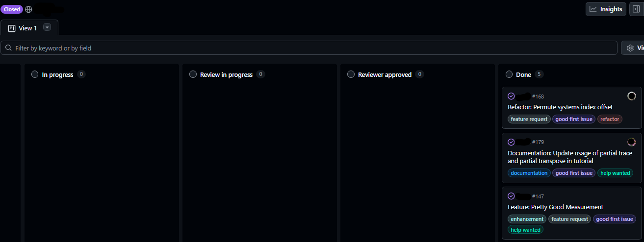This screenshot has width=644, height=242.
Task: Open issue number #179 link
Action: pyautogui.click(x=538, y=142)
